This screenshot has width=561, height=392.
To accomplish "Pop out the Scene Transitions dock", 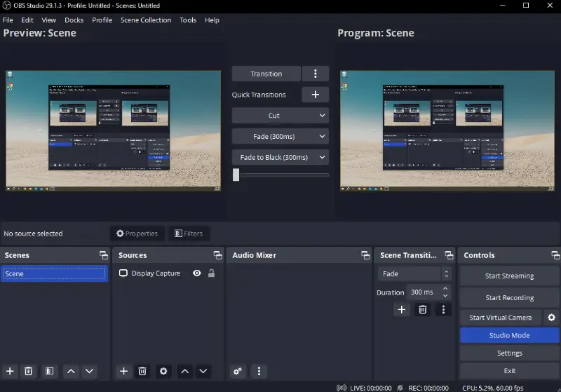I will [449, 255].
